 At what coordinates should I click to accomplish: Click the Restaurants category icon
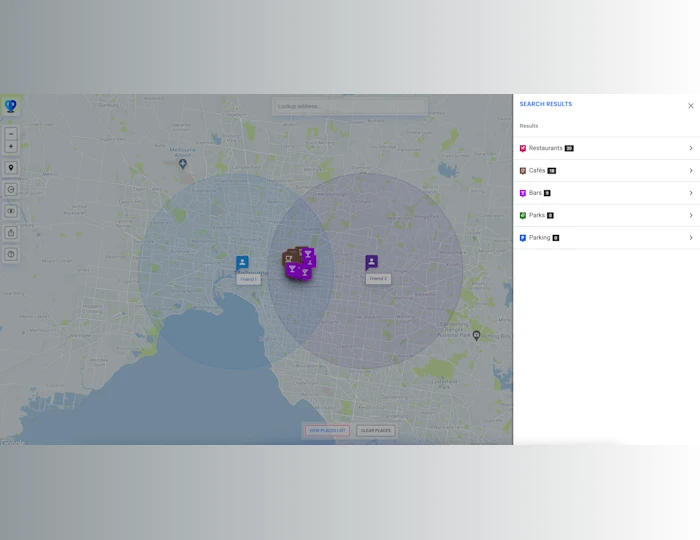tap(523, 148)
